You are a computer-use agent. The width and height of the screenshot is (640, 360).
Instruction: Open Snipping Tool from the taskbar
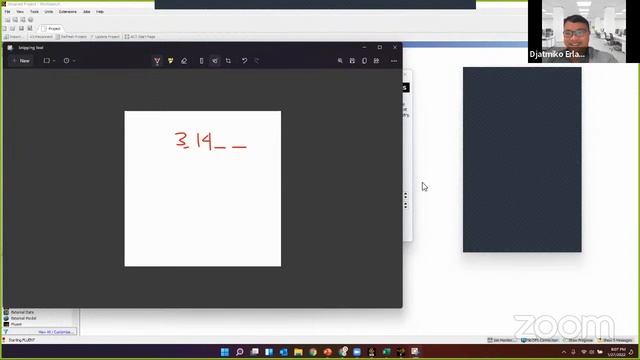pyautogui.click(x=415, y=352)
